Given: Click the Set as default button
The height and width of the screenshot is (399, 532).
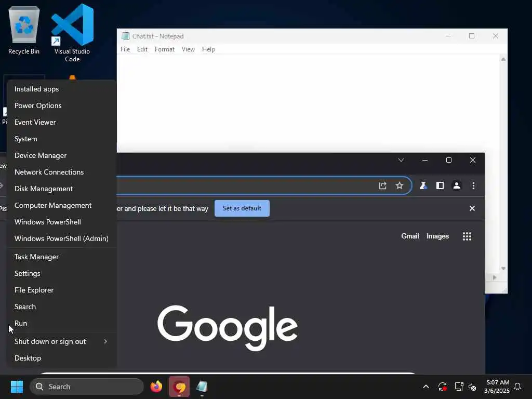Looking at the screenshot, I should [x=242, y=208].
